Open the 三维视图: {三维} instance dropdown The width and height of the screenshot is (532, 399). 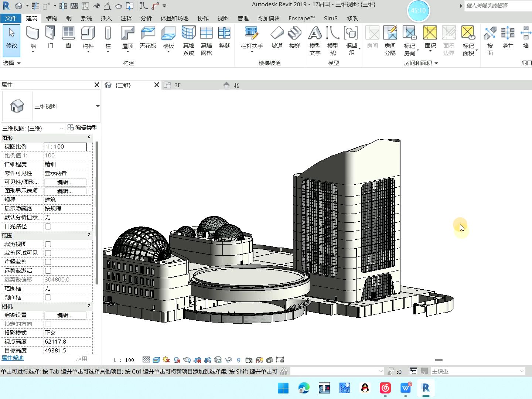[x=61, y=128]
